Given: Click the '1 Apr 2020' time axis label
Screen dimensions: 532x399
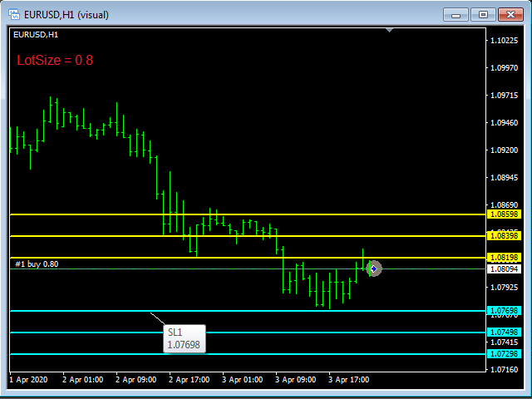Looking at the screenshot, I should (28, 380).
